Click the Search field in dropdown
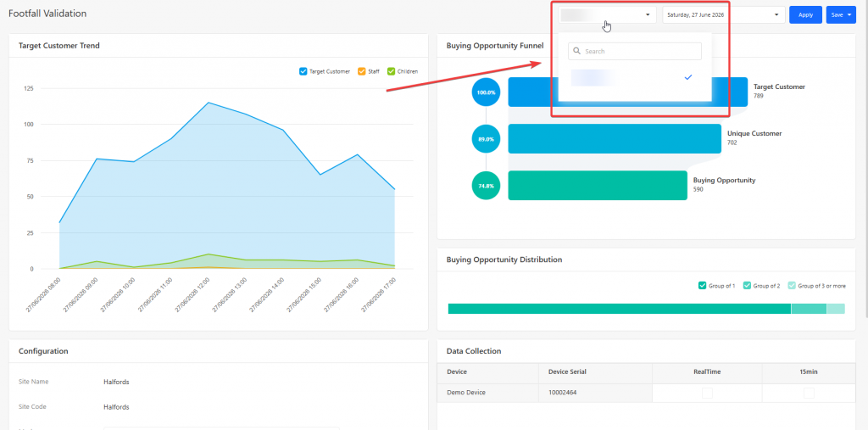868x430 pixels. (634, 51)
